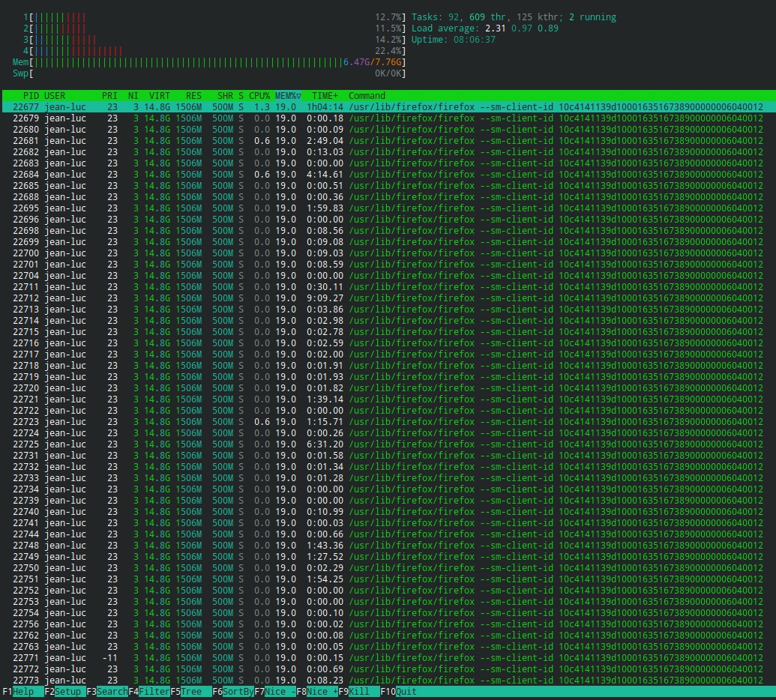
Task: Select process row with PID 22740
Action: pos(388,512)
